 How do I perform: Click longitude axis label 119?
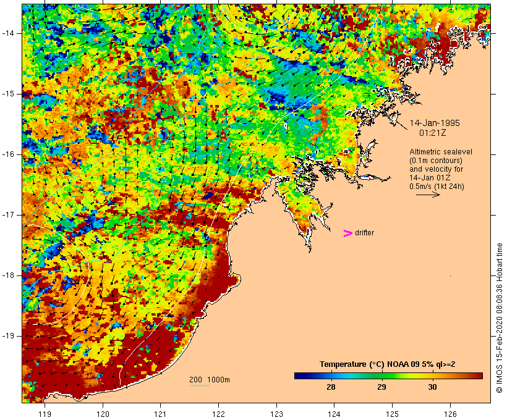point(45,414)
